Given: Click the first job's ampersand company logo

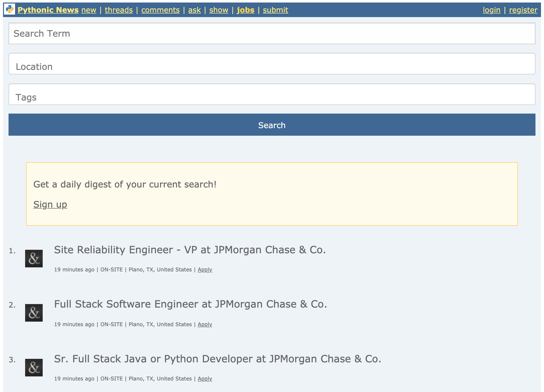Looking at the screenshot, I should click(34, 259).
